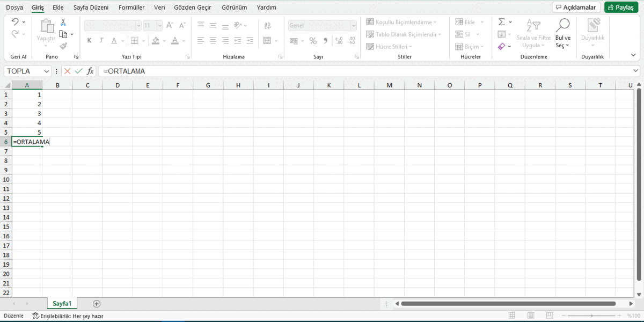Open the Formüller ribbon tab
This screenshot has height=322, width=644.
131,8
